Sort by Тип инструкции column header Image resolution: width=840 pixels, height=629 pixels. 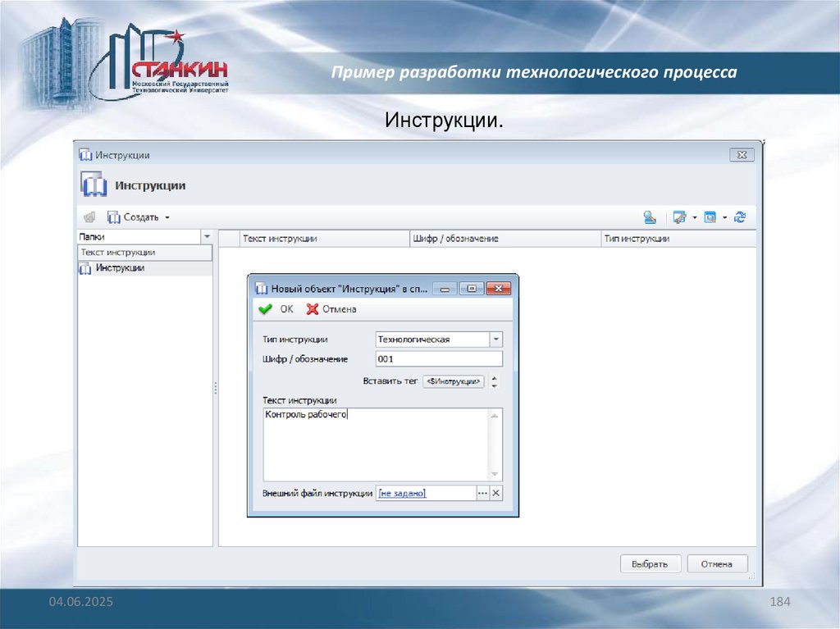click(678, 239)
